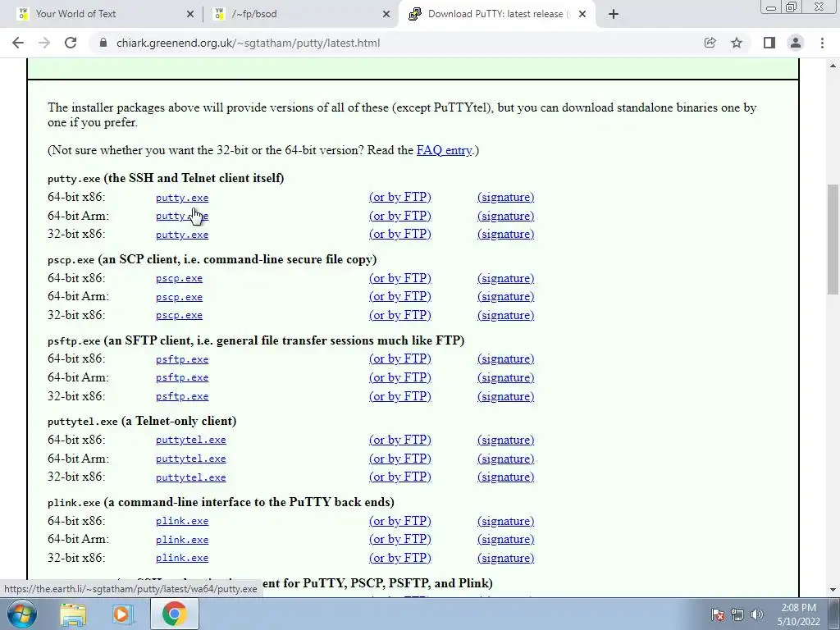Open the side panel icon

(769, 43)
